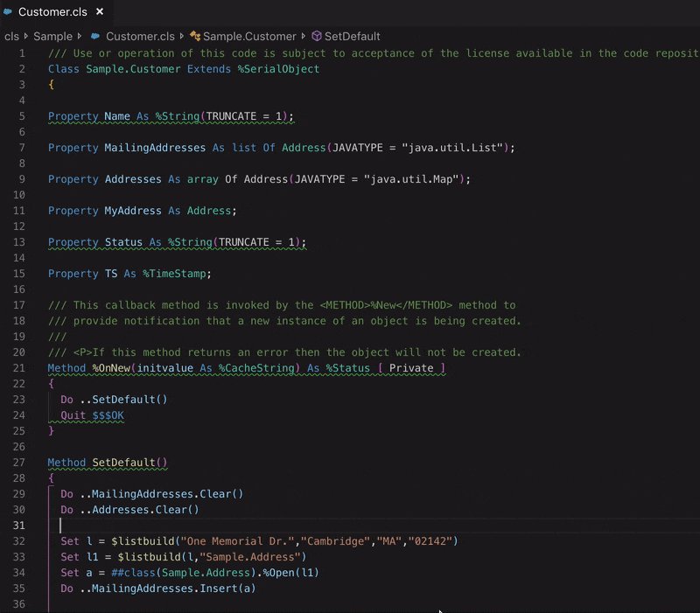Click '##class' on line 34
This screenshot has height=613, width=700.
point(133,573)
